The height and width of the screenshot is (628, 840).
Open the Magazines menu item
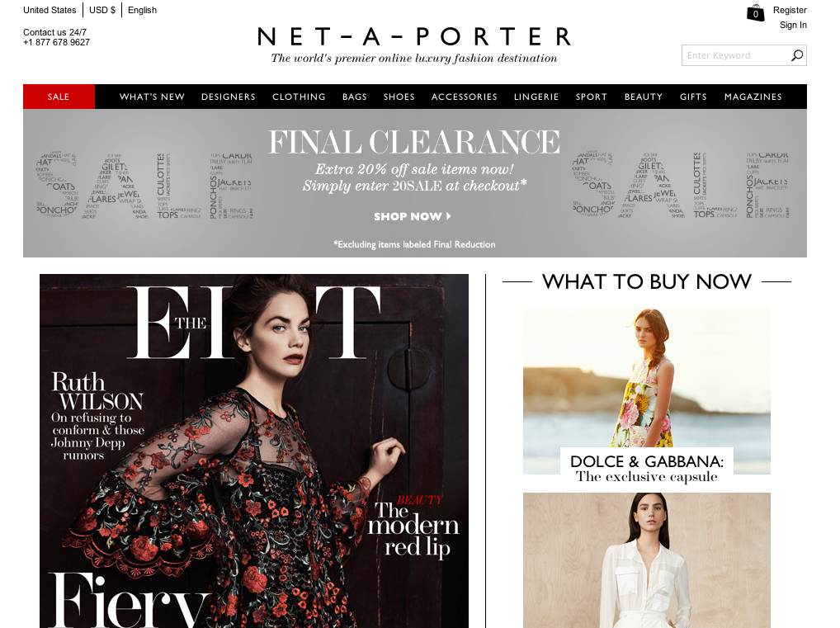click(x=753, y=97)
